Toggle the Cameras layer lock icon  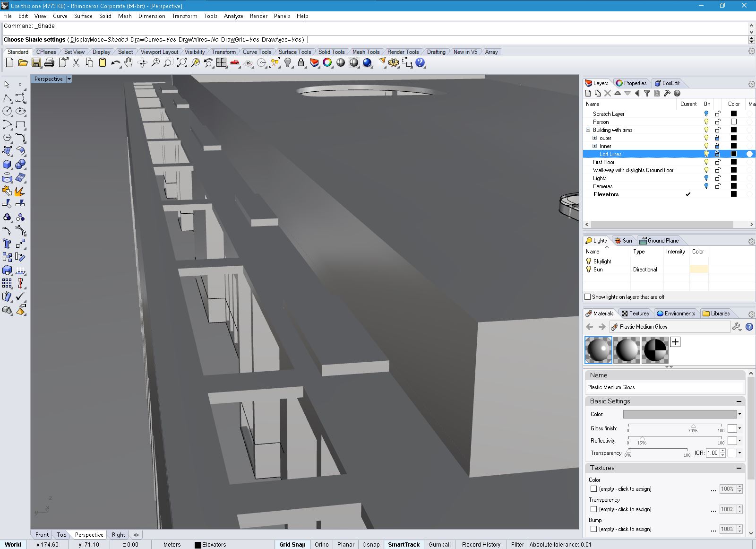click(x=718, y=186)
